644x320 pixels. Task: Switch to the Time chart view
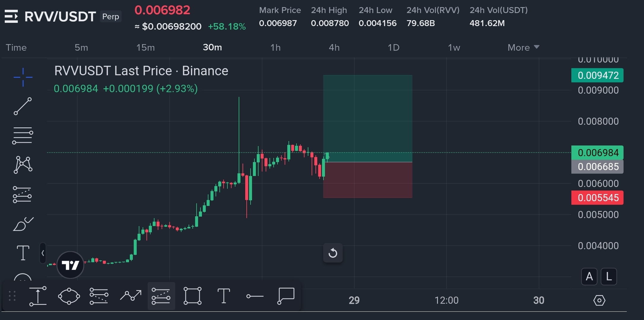[16, 47]
